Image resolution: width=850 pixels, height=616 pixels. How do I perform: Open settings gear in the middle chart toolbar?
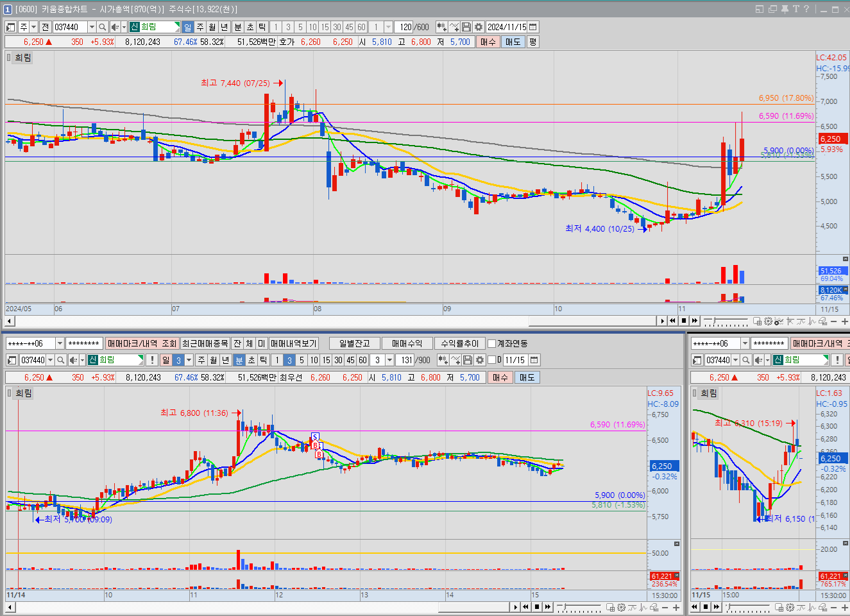coord(479,360)
